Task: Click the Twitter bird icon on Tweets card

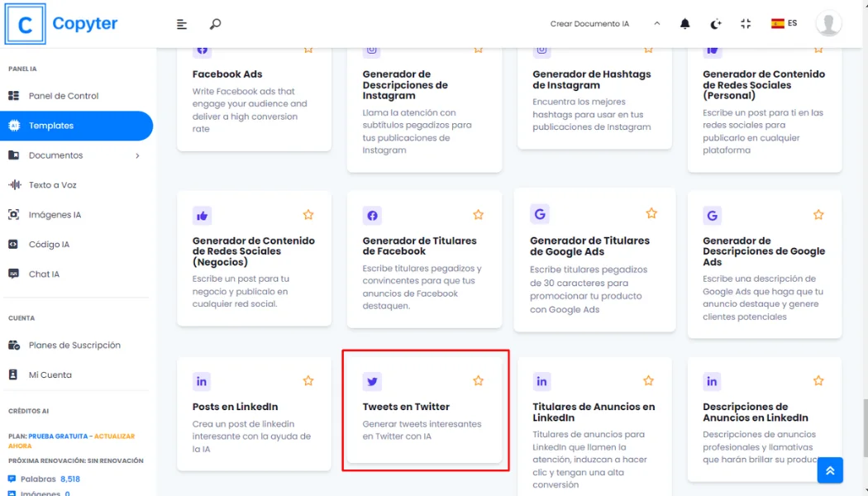Action: pyautogui.click(x=372, y=381)
